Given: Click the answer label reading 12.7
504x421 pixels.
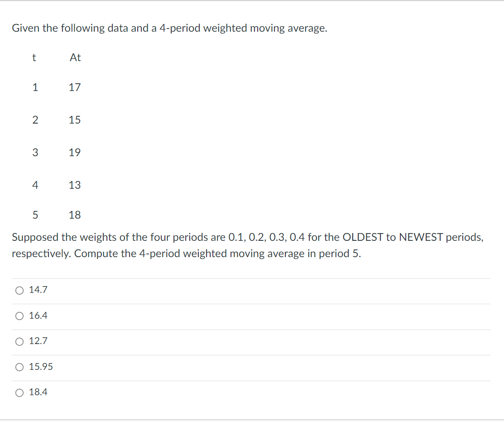Looking at the screenshot, I should [38, 341].
